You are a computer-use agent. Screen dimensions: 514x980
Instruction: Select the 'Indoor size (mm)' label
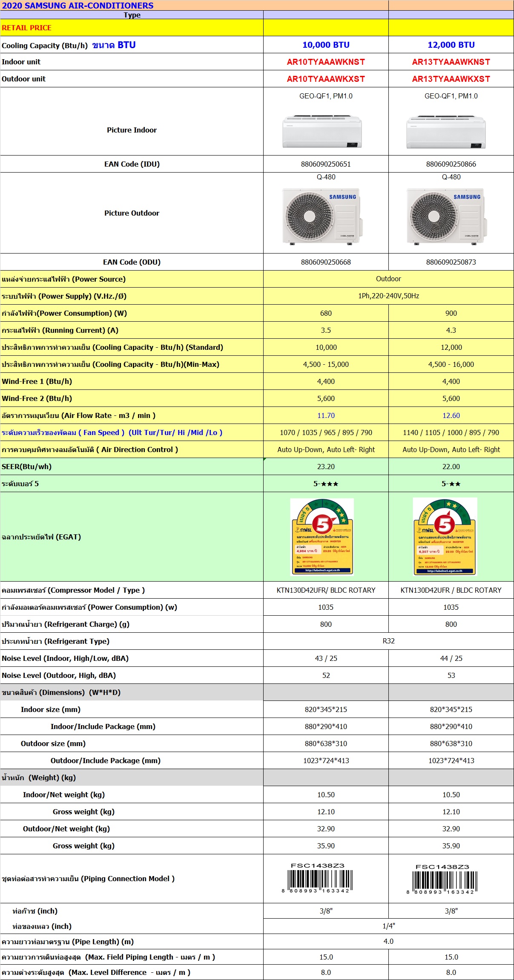pyautogui.click(x=51, y=709)
